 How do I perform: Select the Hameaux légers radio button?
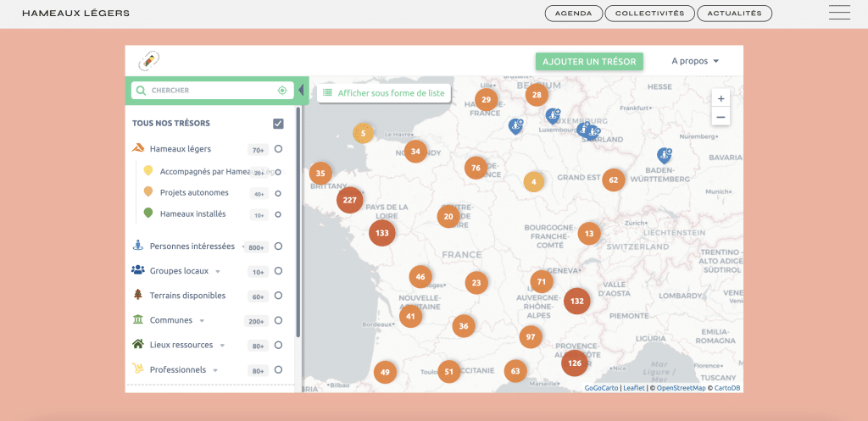(278, 149)
